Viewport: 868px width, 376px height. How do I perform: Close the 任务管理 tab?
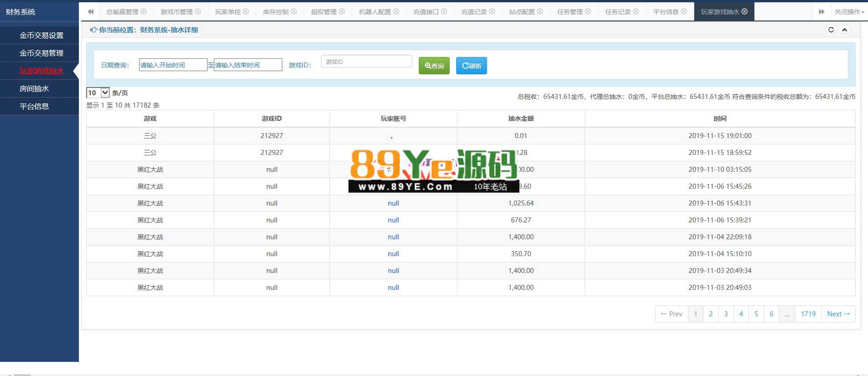coord(588,11)
